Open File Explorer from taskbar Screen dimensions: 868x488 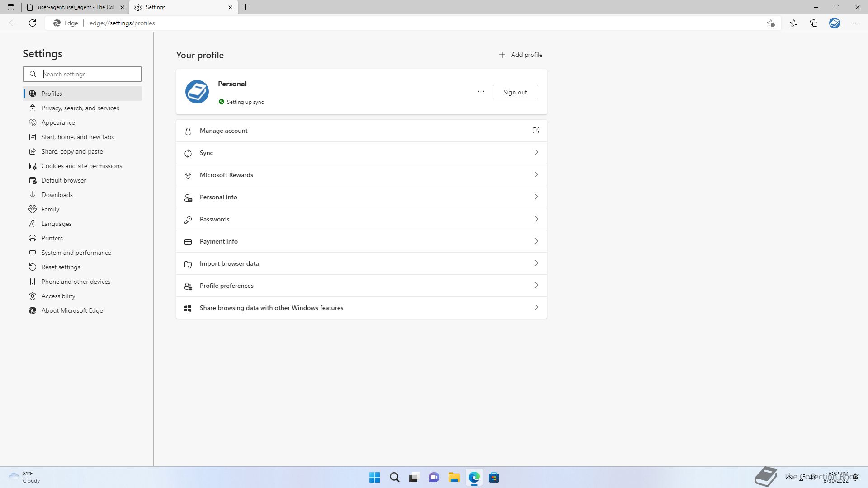tap(454, 478)
